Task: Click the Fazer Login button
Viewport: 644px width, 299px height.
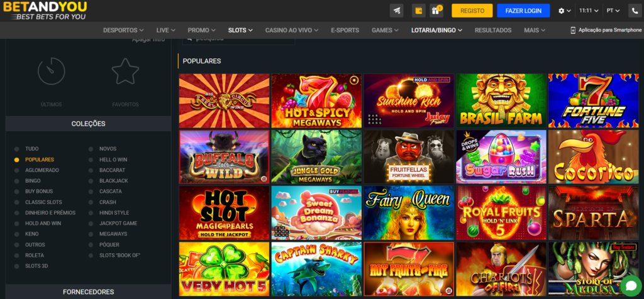Action: click(x=523, y=11)
